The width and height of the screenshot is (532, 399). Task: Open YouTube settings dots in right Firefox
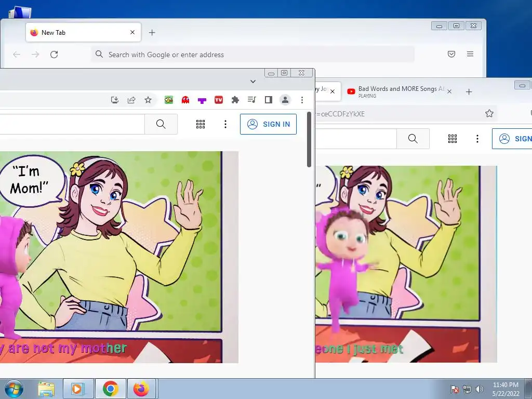[477, 138]
